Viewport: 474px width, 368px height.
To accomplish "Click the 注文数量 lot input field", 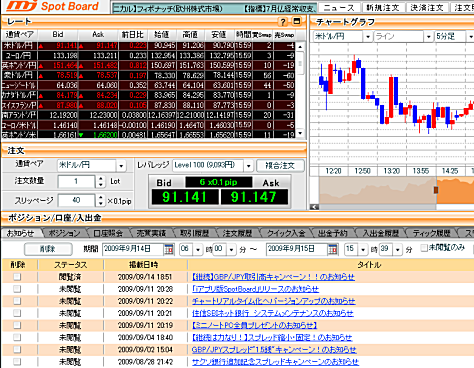I will 76,182.
